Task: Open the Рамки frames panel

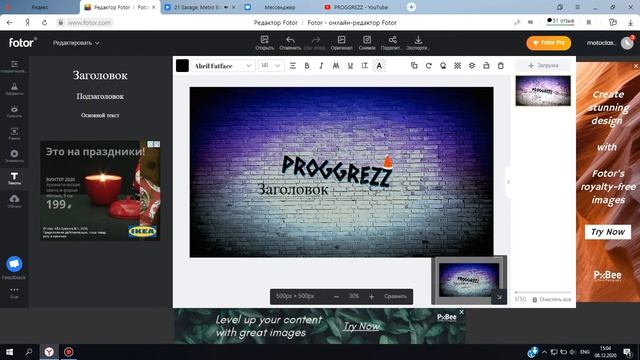Action: click(x=14, y=134)
